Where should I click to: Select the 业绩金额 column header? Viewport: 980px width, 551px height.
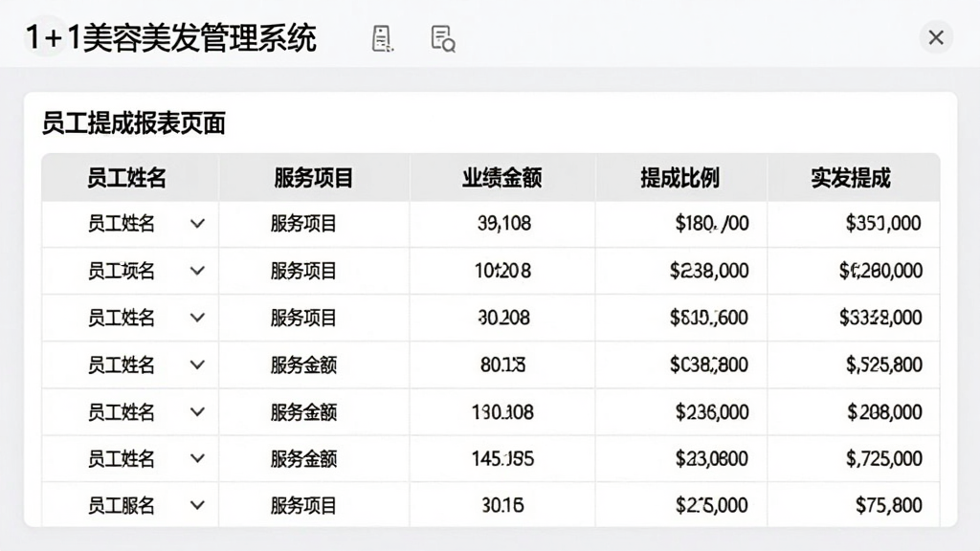(501, 178)
